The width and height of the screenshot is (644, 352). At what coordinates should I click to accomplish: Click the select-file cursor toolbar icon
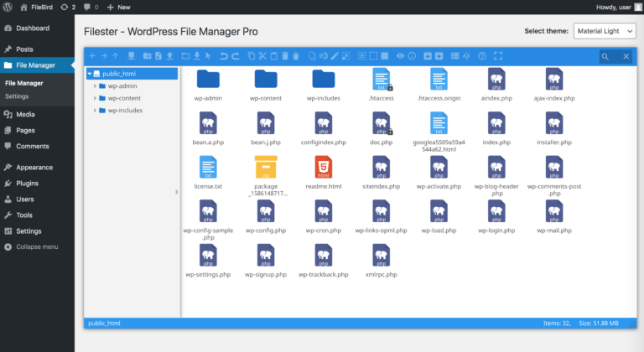click(x=208, y=56)
